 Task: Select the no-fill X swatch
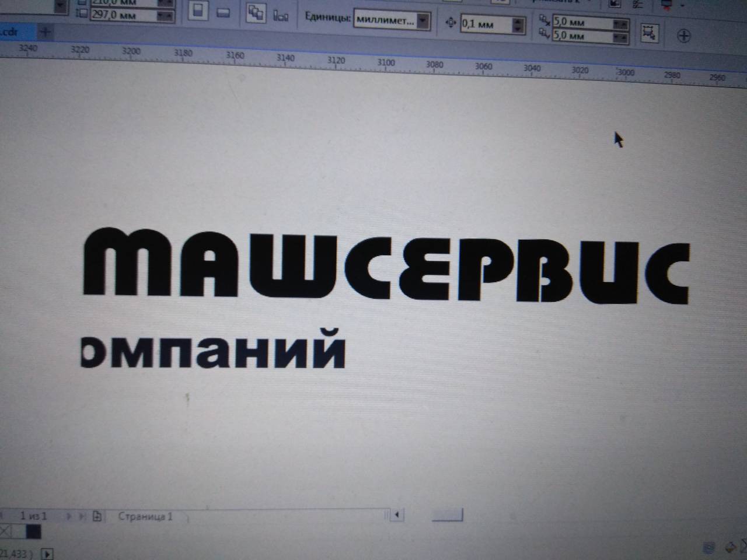pyautogui.click(x=5, y=531)
